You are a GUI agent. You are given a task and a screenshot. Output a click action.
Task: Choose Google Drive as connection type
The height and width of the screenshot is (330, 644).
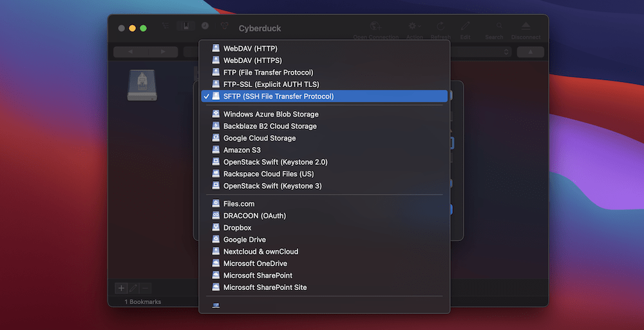244,240
